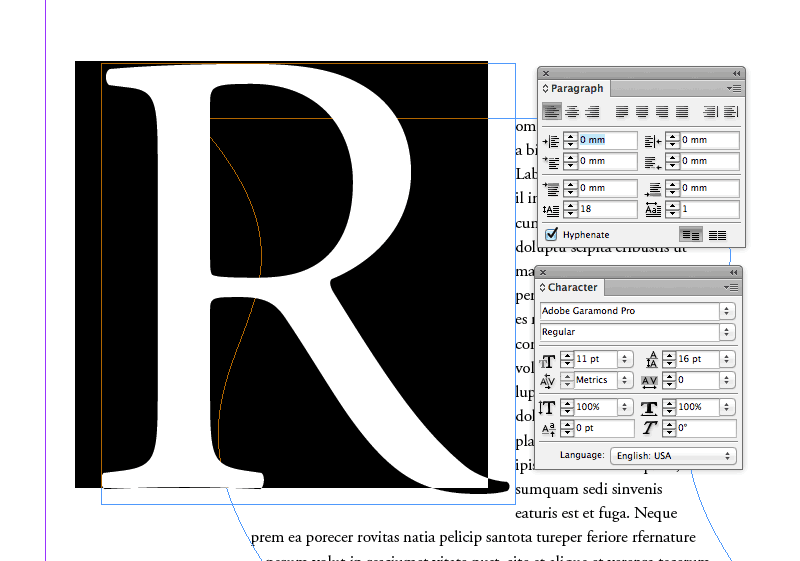Click the Drop Cap lines field showing 18
The height and width of the screenshot is (561, 800).
point(607,209)
